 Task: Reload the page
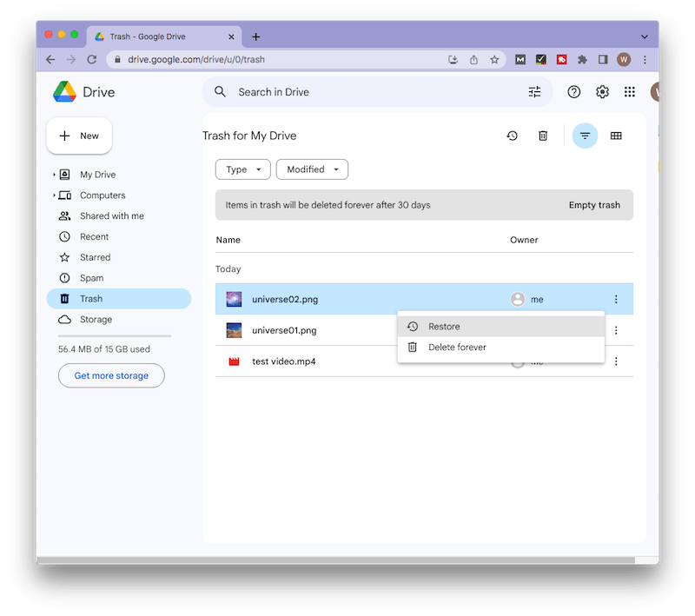point(92,59)
